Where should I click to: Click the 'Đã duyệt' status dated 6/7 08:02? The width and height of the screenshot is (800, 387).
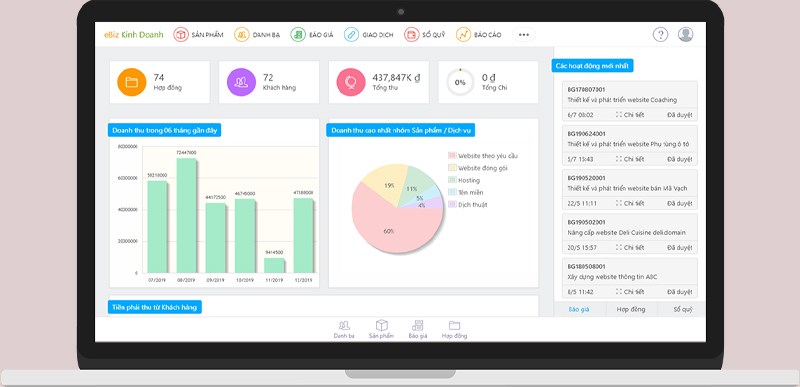click(680, 115)
